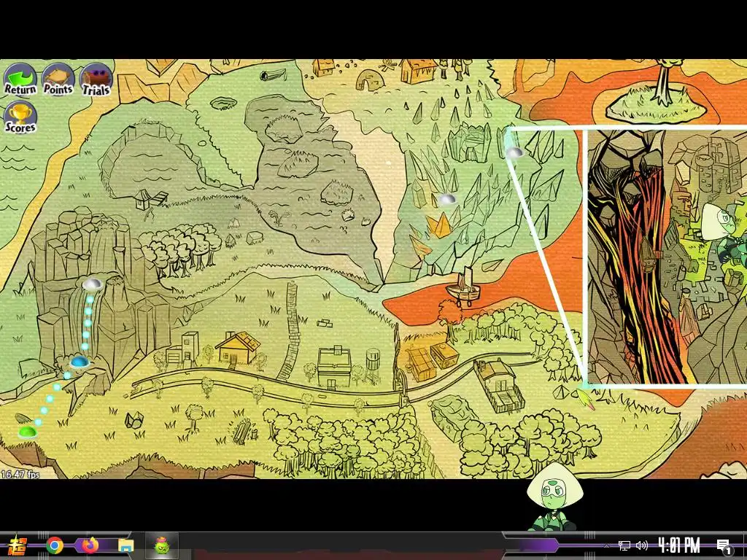Viewport: 747px width, 560px height.
Task: Select the gray level node atop the waterfall
Action: [92, 284]
